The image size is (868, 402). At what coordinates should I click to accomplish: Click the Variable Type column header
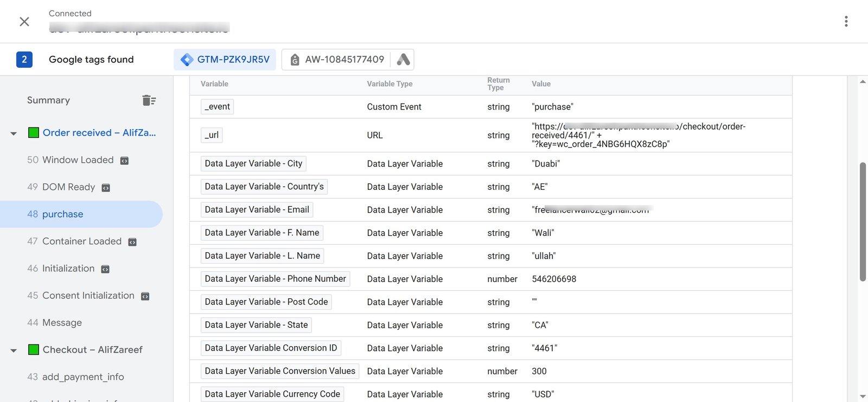click(x=390, y=84)
